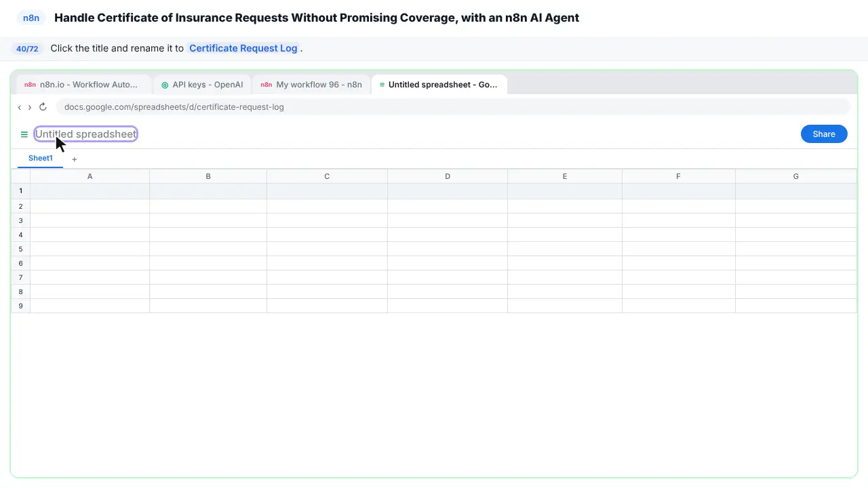Switch to API keys - OpenAI tab
868x488 pixels.
(202, 85)
